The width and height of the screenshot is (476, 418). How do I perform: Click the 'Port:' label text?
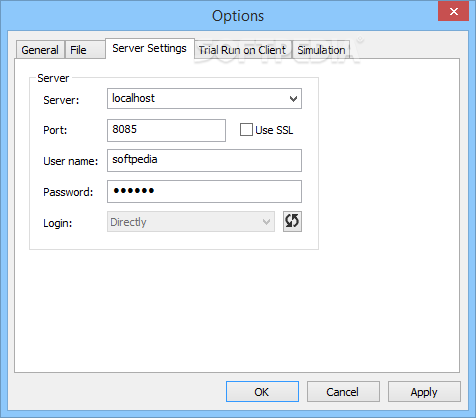click(55, 130)
